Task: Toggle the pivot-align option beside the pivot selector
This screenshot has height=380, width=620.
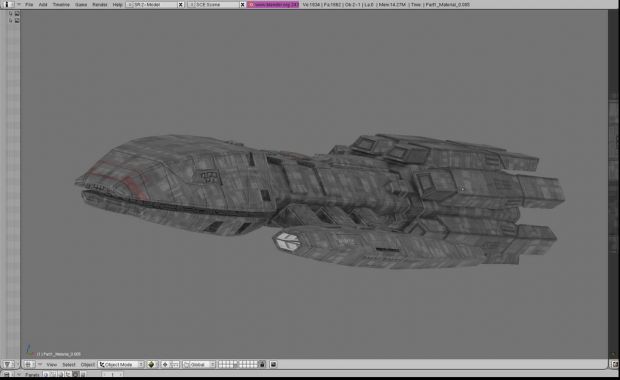Action: point(174,364)
